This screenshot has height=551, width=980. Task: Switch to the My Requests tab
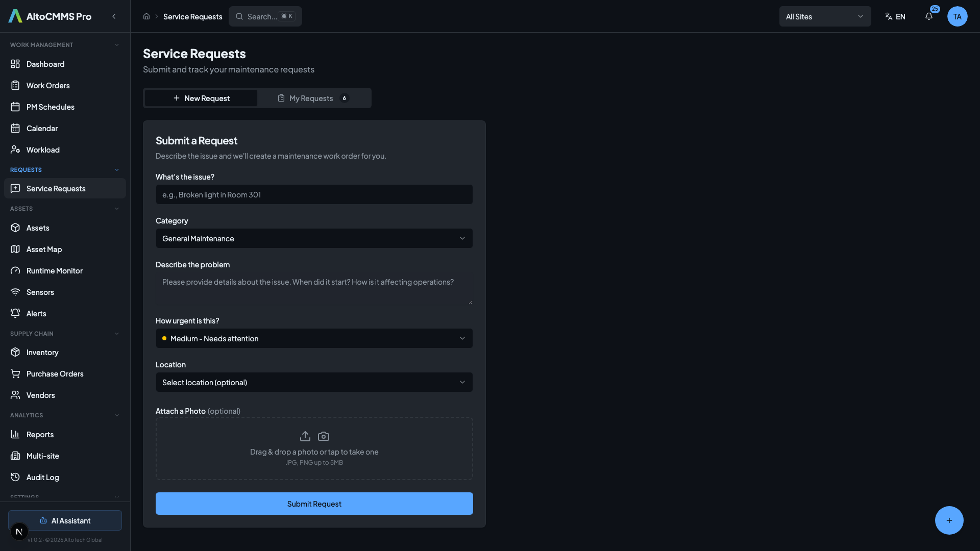pos(313,98)
